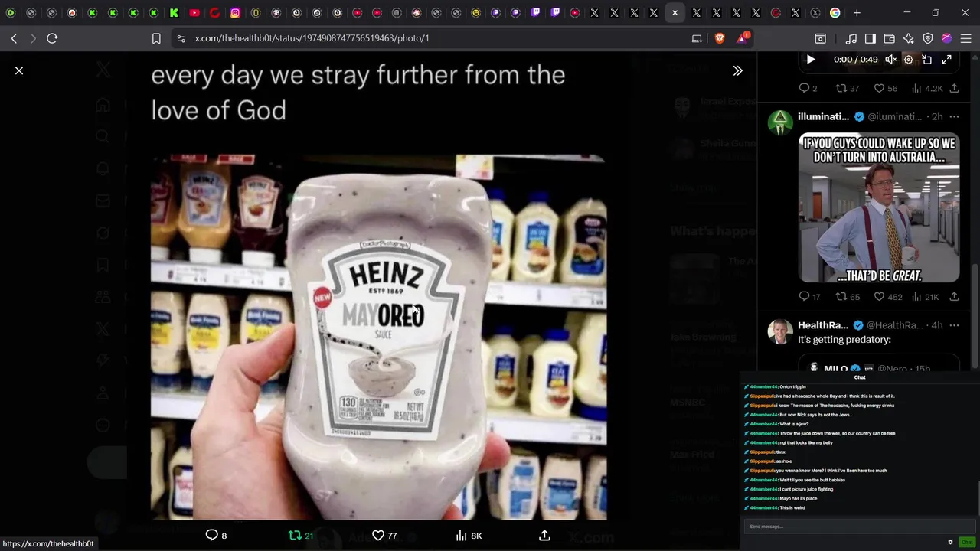Image resolution: width=980 pixels, height=551 pixels.
Task: Toggle the browser sidebar panel
Action: [871, 38]
